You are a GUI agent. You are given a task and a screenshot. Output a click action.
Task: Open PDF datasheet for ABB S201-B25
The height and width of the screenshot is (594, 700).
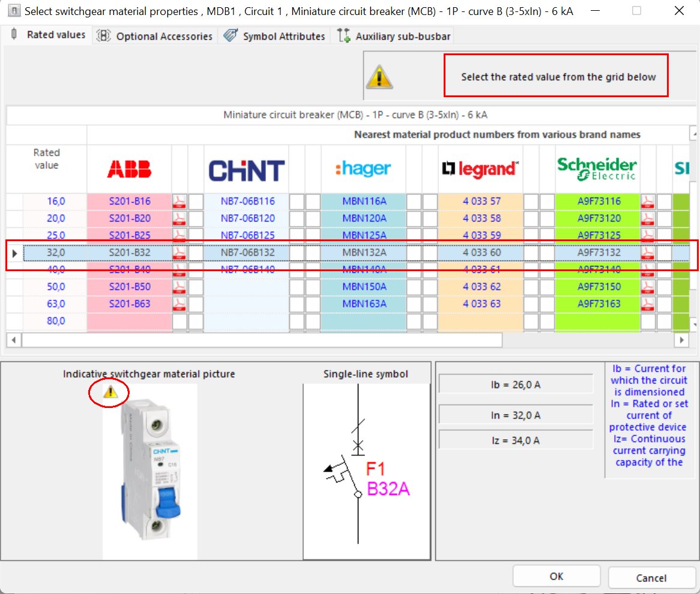[x=179, y=235]
